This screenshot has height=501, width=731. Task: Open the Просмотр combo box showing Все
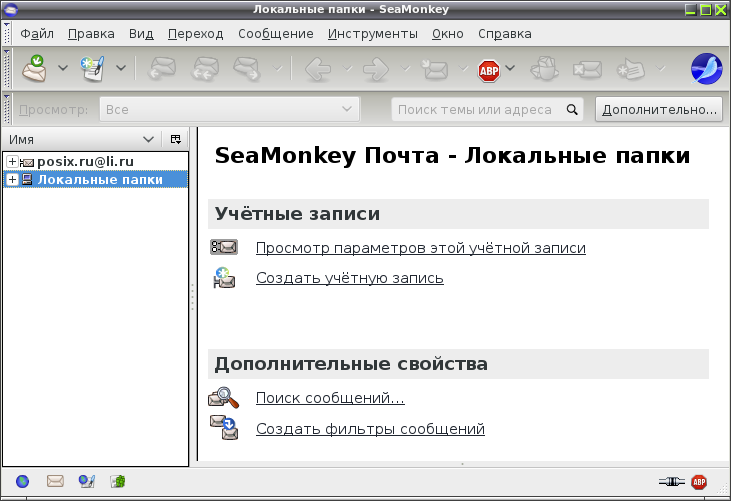229,110
